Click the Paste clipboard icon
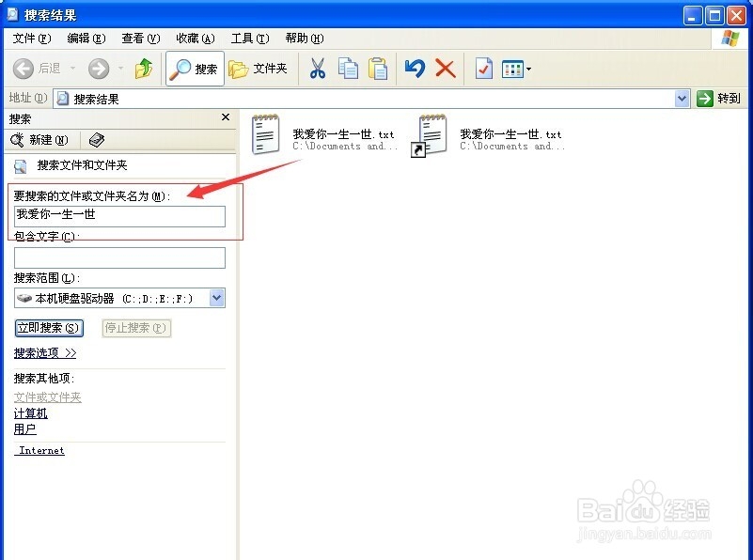Screen dimensions: 753x560 click(378, 69)
